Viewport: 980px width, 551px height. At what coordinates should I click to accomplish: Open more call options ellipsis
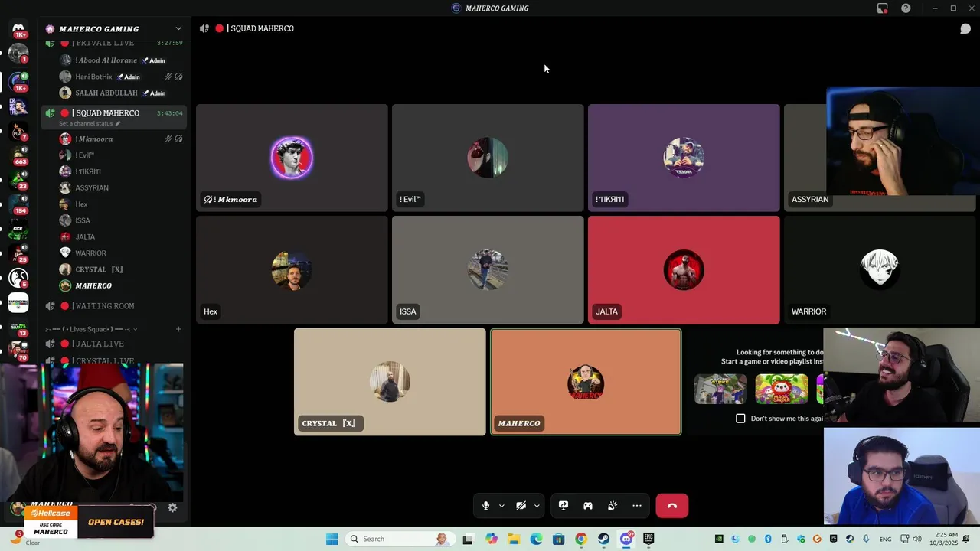point(637,506)
